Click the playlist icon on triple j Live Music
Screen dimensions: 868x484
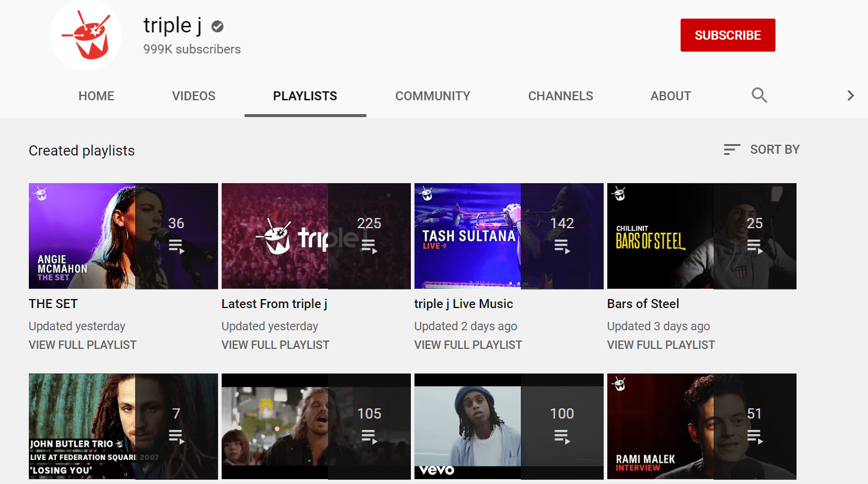tap(562, 246)
